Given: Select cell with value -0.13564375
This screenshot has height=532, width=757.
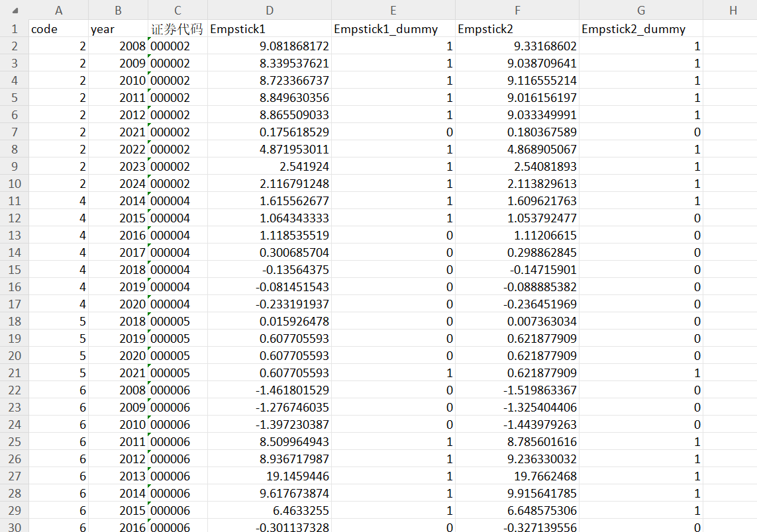Looking at the screenshot, I should [x=270, y=269].
